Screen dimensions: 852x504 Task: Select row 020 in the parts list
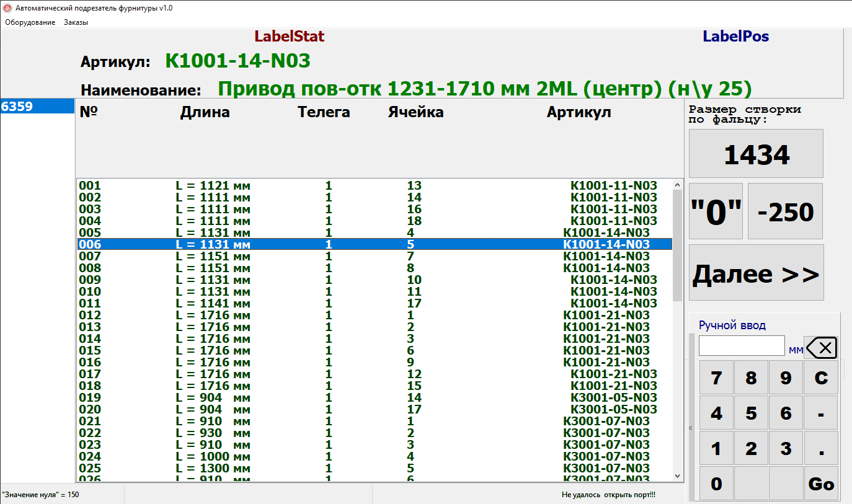click(375, 409)
